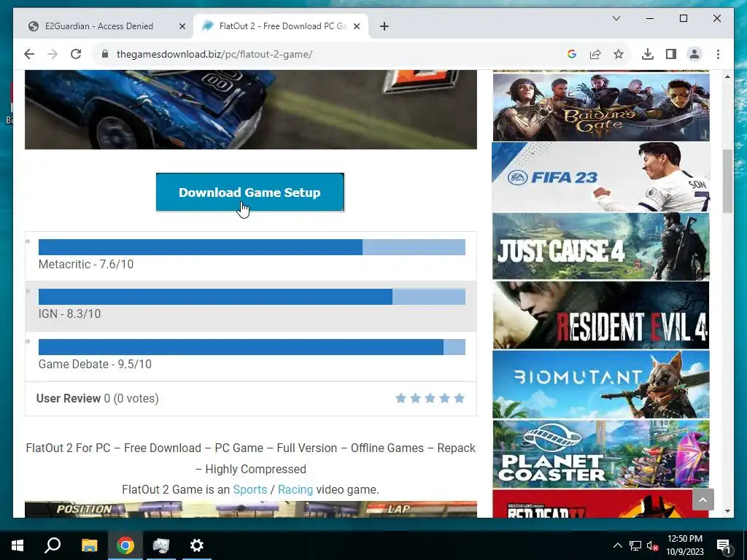The width and height of the screenshot is (747, 560).
Task: Click the IGN - 8.3/10 label
Action: 69,314
